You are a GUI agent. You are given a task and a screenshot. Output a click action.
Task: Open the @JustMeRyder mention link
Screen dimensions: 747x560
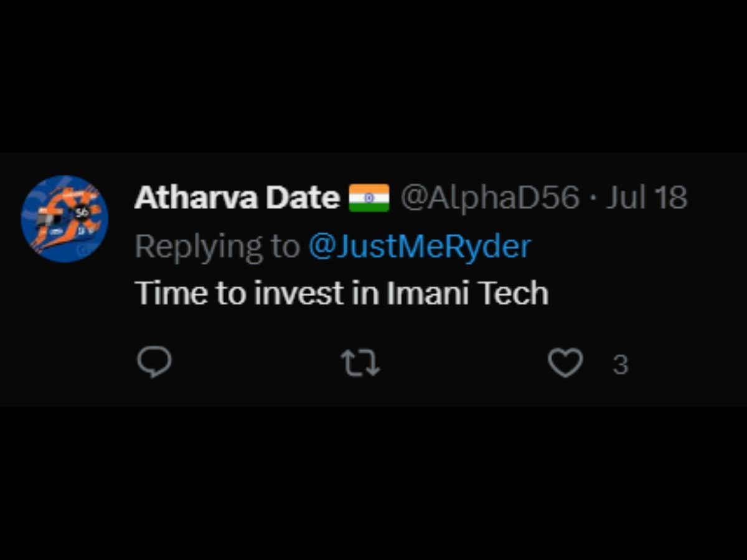point(419,246)
